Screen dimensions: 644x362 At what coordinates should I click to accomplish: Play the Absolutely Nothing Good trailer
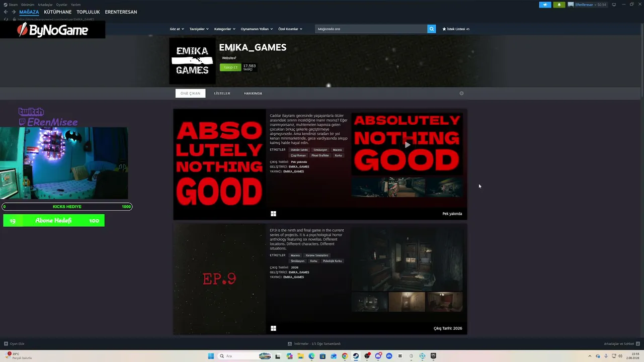(x=407, y=144)
